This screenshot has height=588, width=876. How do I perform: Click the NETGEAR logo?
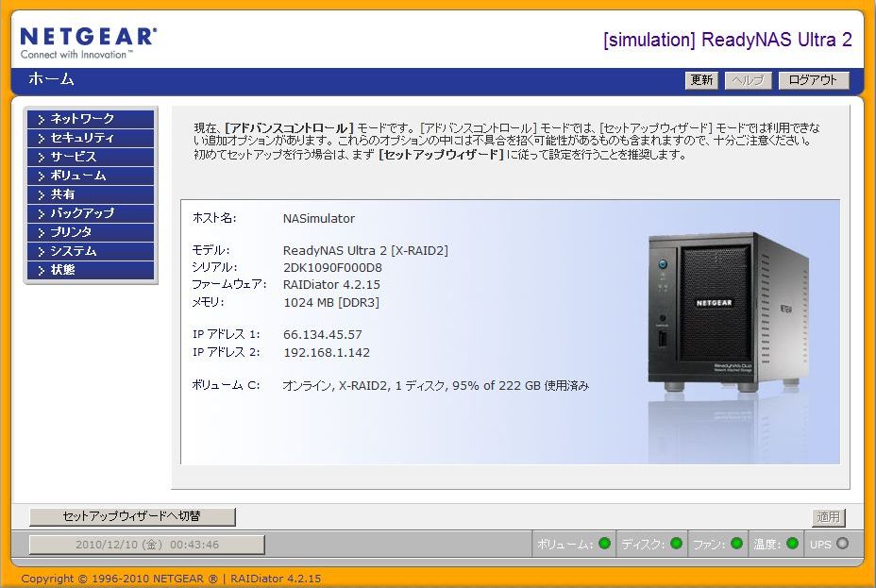tap(89, 42)
